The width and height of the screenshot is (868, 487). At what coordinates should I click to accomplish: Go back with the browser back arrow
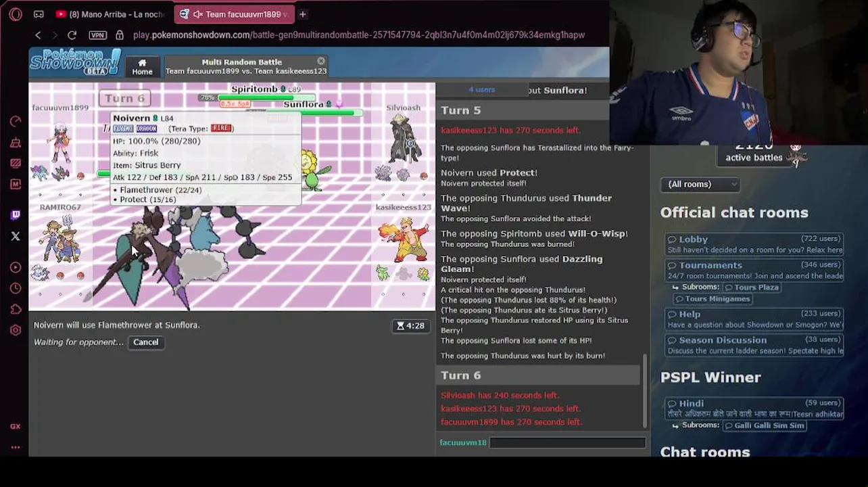(x=38, y=34)
